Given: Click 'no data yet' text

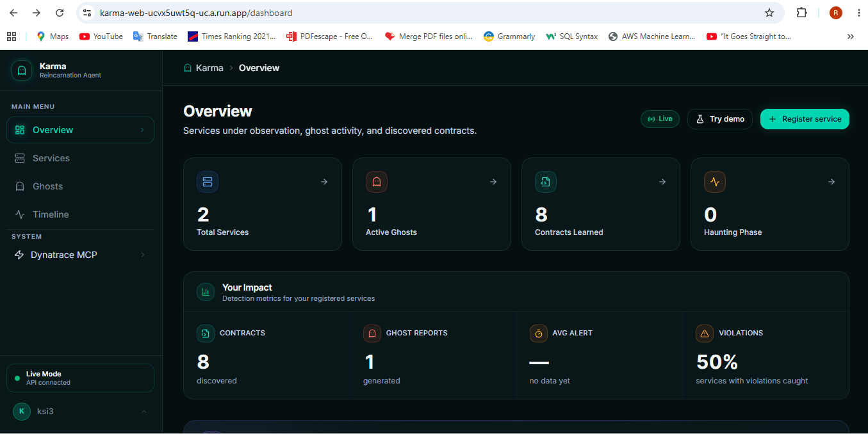Looking at the screenshot, I should point(550,381).
